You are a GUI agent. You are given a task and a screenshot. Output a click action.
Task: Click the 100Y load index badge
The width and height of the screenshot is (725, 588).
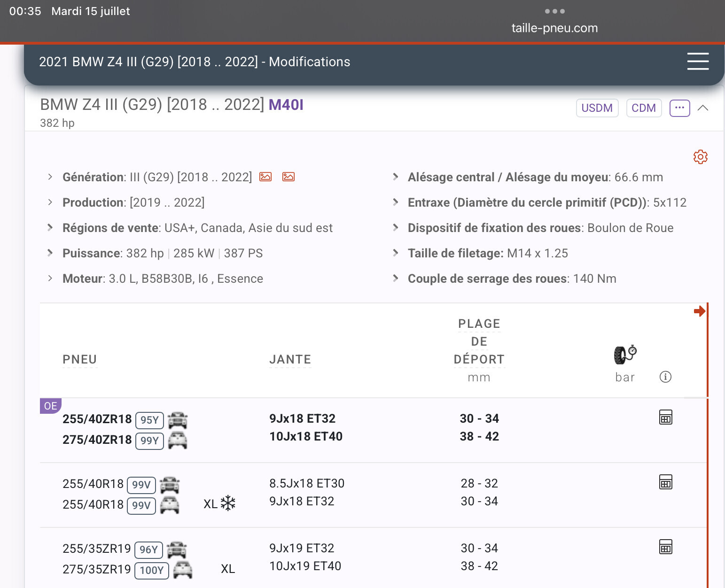[x=152, y=570]
